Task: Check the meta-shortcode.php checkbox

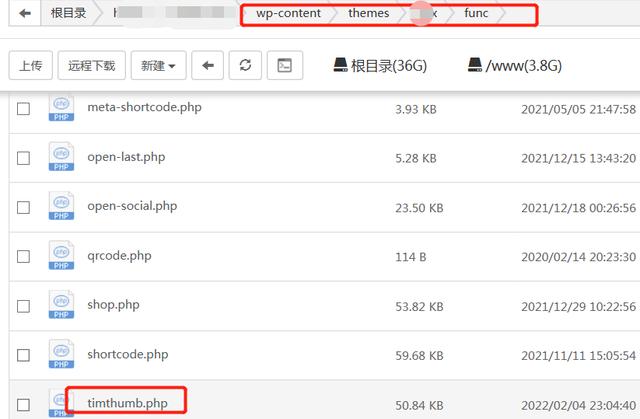Action: [x=23, y=109]
